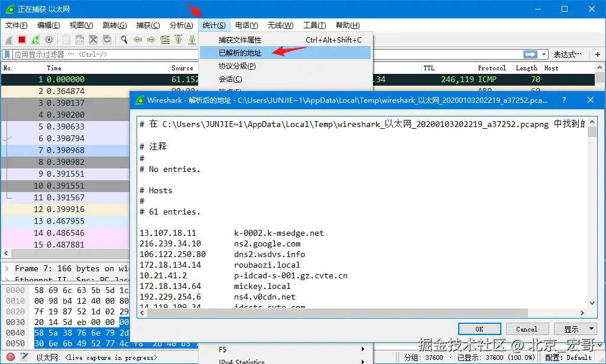Image resolution: width=606 pixels, height=364 pixels.
Task: Click the 表达式 expression button
Action: click(x=568, y=54)
